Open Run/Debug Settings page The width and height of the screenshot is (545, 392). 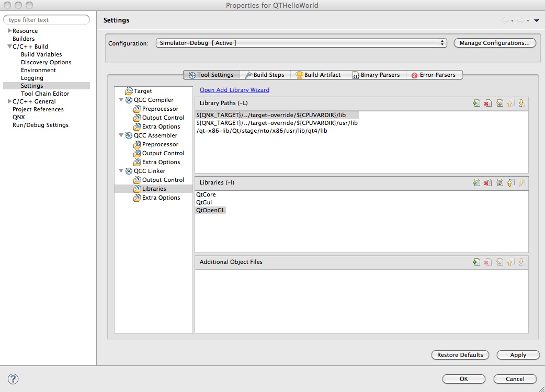(x=40, y=125)
